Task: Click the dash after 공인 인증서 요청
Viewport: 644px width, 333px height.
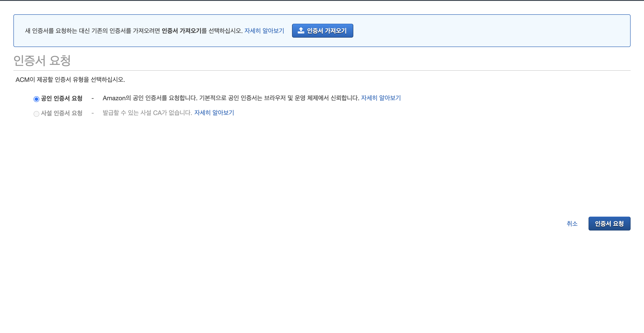Action: (93, 98)
